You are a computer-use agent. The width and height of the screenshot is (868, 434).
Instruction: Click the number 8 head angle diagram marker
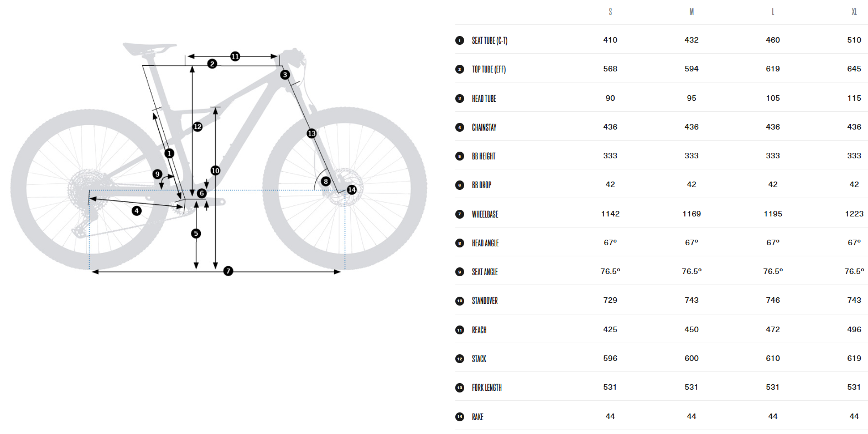pos(326,182)
